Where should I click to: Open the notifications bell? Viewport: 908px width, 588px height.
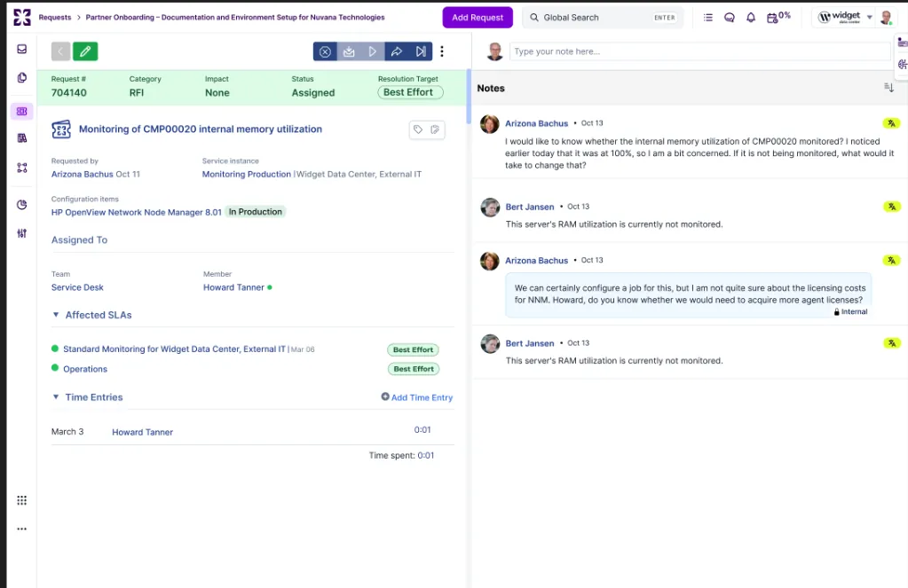pos(751,18)
